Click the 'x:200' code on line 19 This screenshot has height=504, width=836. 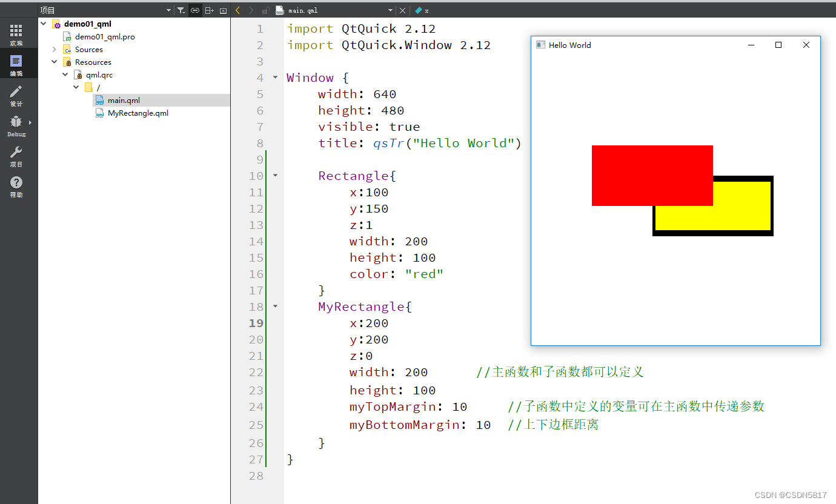[x=369, y=323]
